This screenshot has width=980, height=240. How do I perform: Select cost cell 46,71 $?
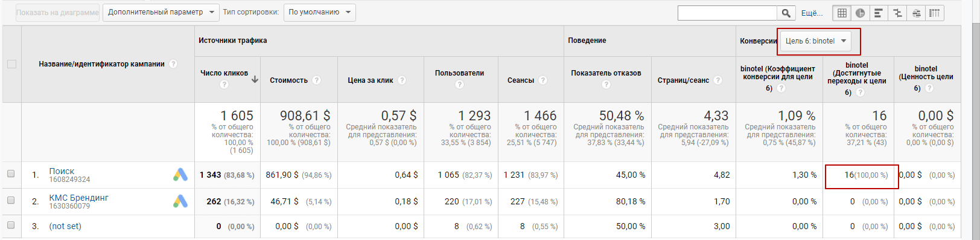(x=284, y=201)
